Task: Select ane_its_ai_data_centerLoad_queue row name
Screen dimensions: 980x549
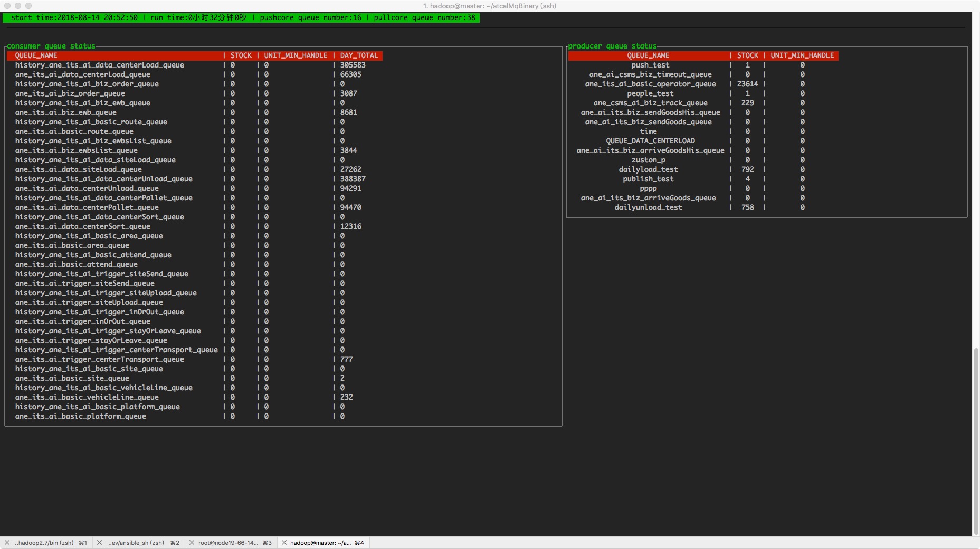Action: pyautogui.click(x=82, y=74)
